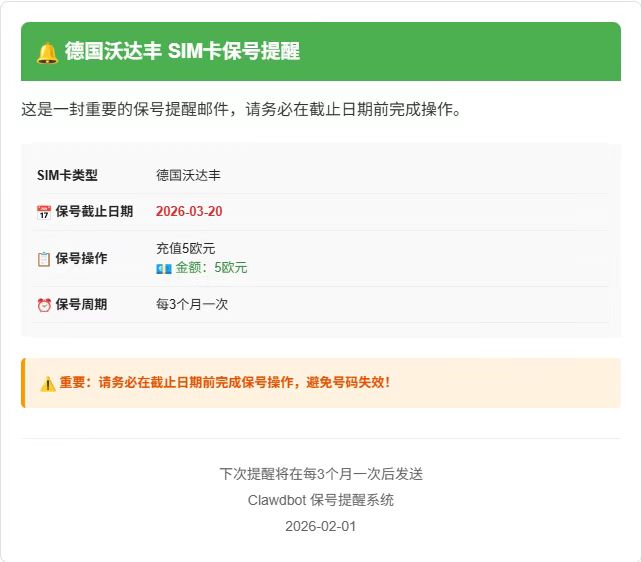The height and width of the screenshot is (562, 641).
Task: Click the red deadline date 2026-03-20
Action: click(x=189, y=212)
